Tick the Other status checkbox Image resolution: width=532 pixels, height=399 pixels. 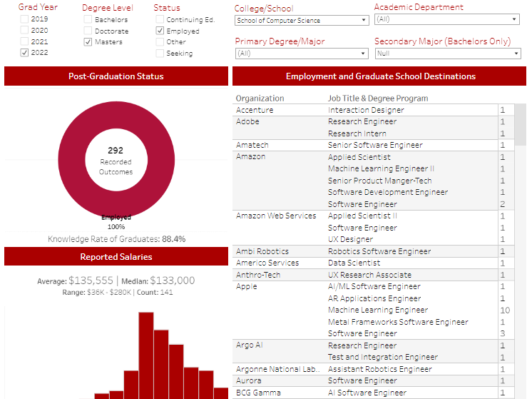point(160,42)
